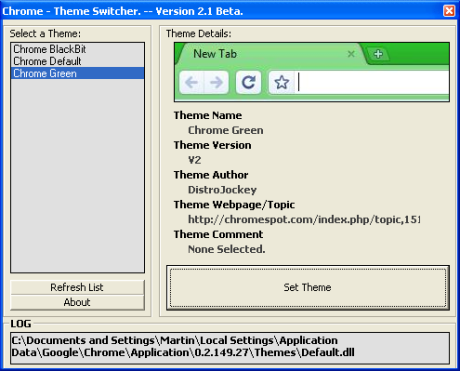Click the tab close X in preview
This screenshot has height=371, width=460.
click(x=351, y=54)
